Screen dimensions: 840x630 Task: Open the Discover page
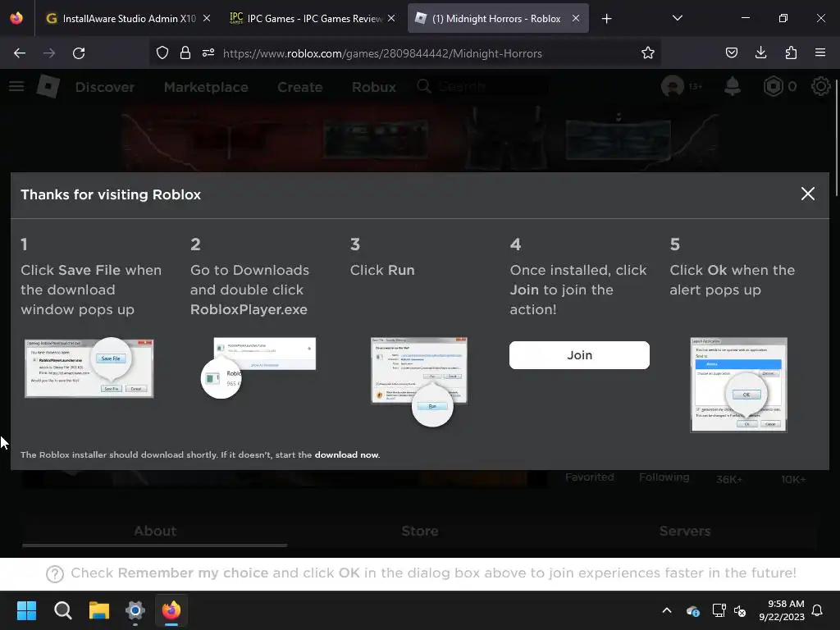[x=104, y=87]
